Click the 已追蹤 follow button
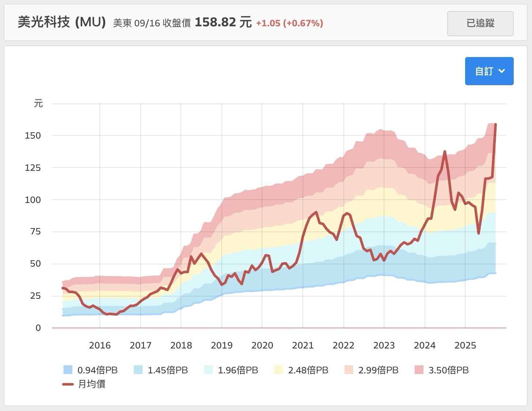The image size is (532, 411). pos(480,23)
